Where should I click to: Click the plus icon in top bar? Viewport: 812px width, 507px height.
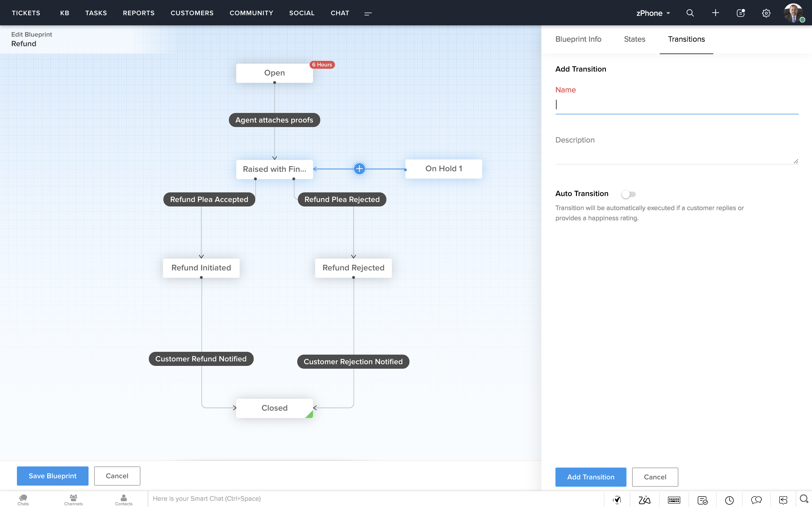coord(715,13)
